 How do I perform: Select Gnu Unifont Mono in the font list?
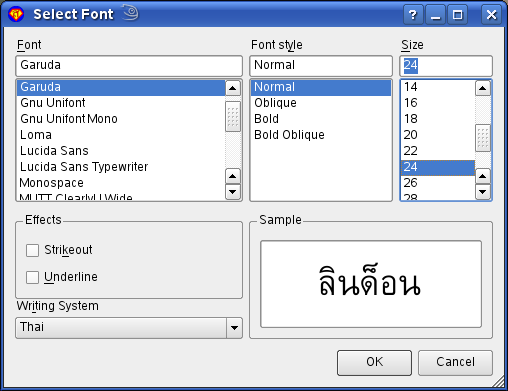(121, 119)
